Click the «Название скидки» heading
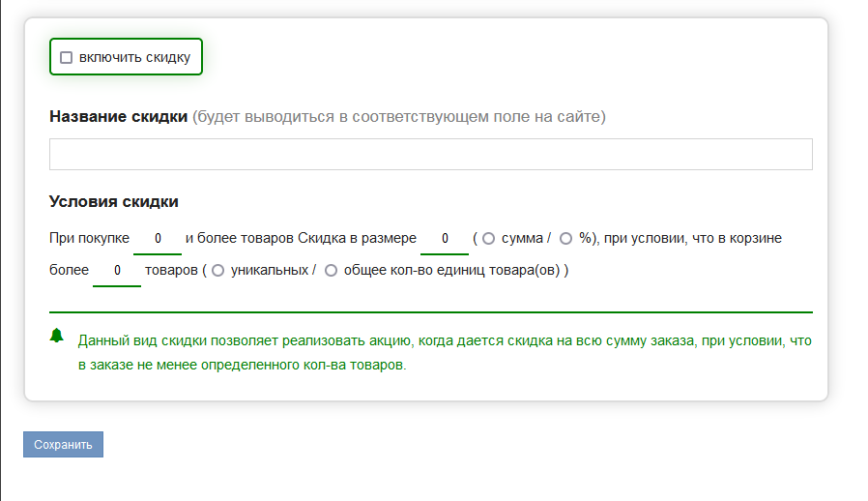Viewport: 868px width, 501px height. pyautogui.click(x=119, y=116)
